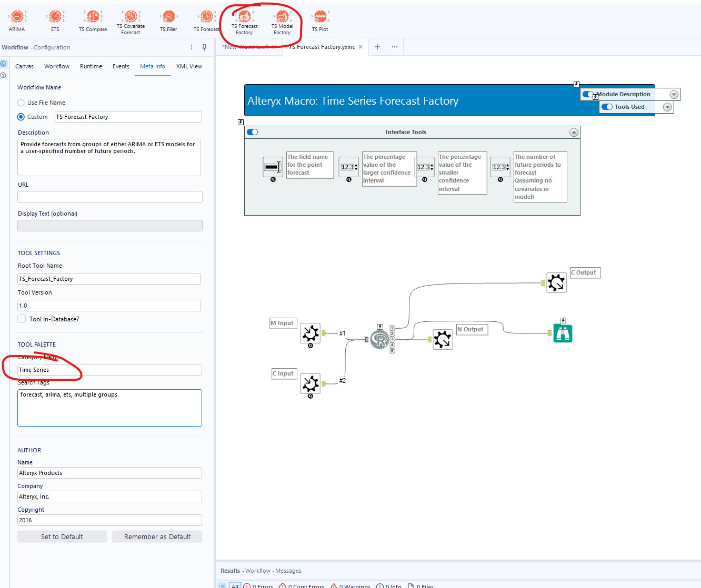Select the TS Plot tool

[320, 16]
